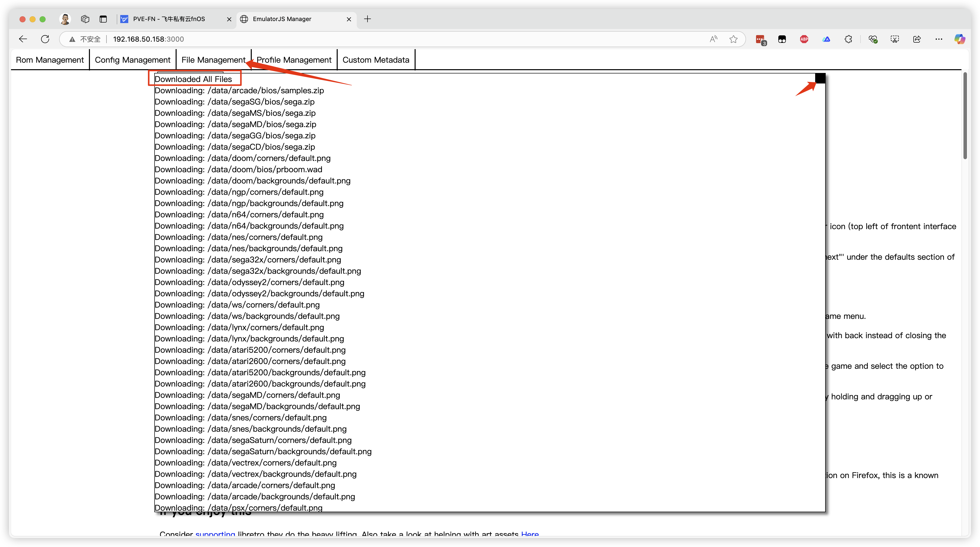Add this page to favorites
Viewport: 980px width, 547px height.
click(x=733, y=39)
